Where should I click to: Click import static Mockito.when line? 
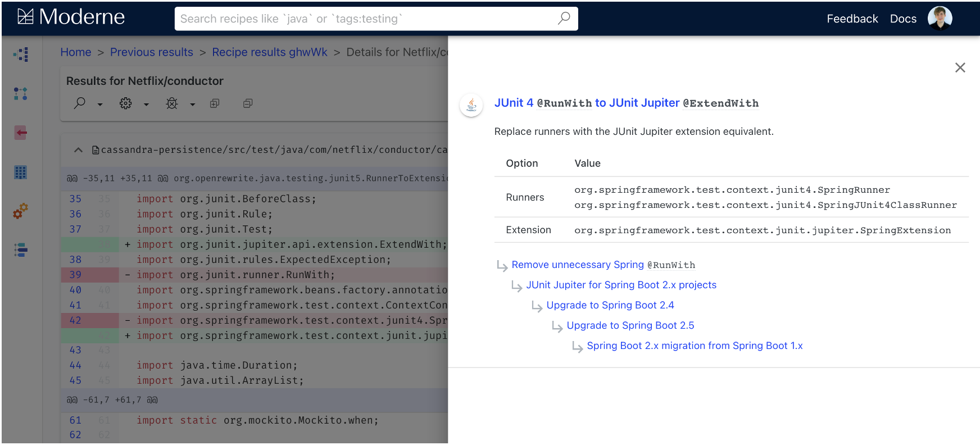[x=257, y=420]
